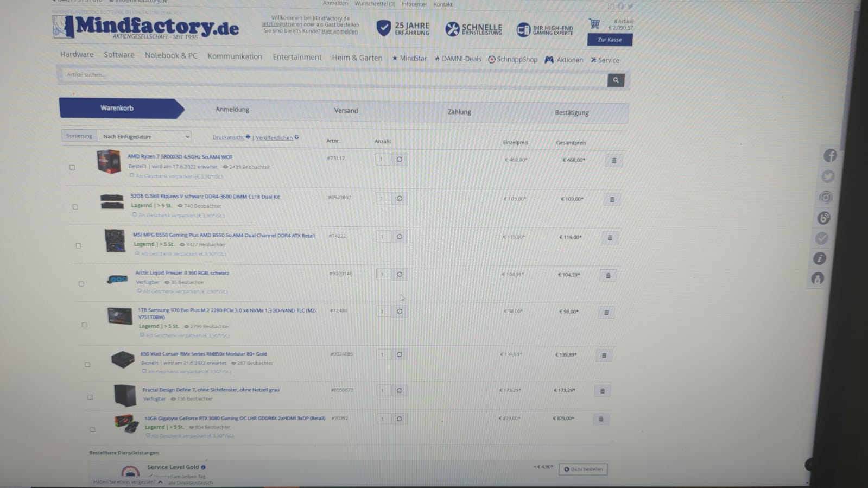Refresh quantity for Samsung 970 Evo Plus

tap(400, 312)
